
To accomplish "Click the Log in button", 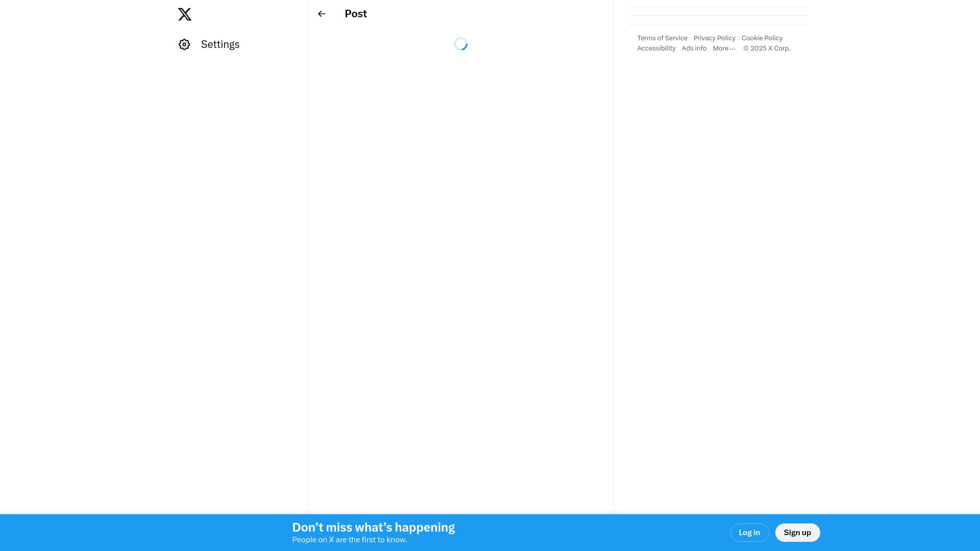I will (749, 533).
